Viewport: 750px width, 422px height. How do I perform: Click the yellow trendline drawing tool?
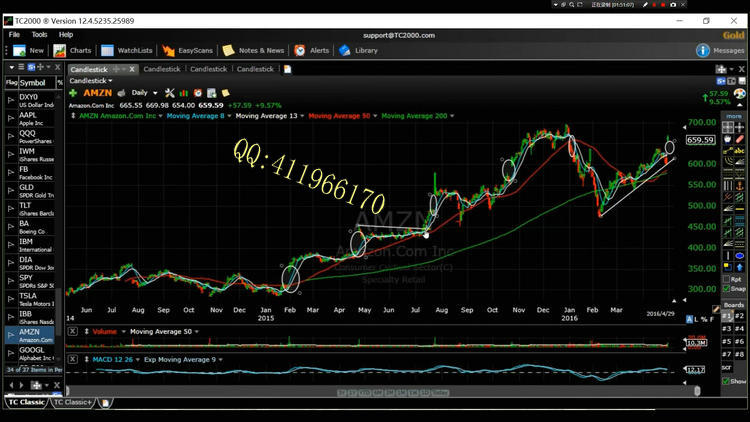point(728,151)
